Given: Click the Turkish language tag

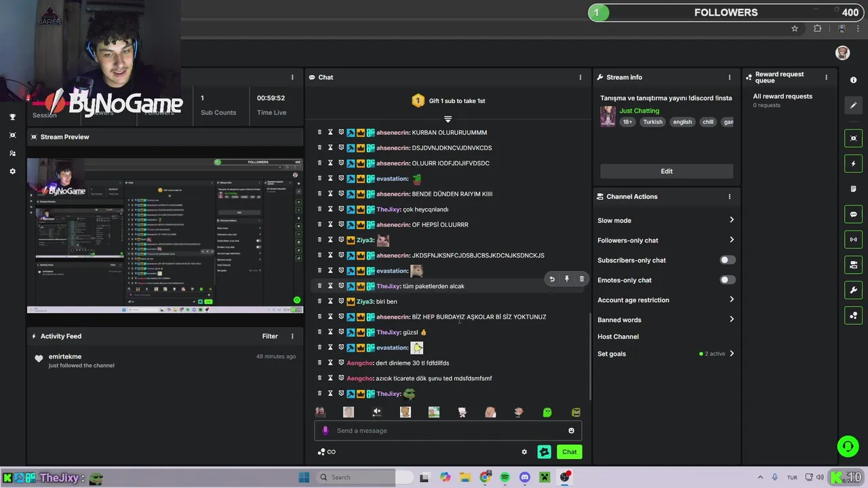Looking at the screenshot, I should 652,122.
